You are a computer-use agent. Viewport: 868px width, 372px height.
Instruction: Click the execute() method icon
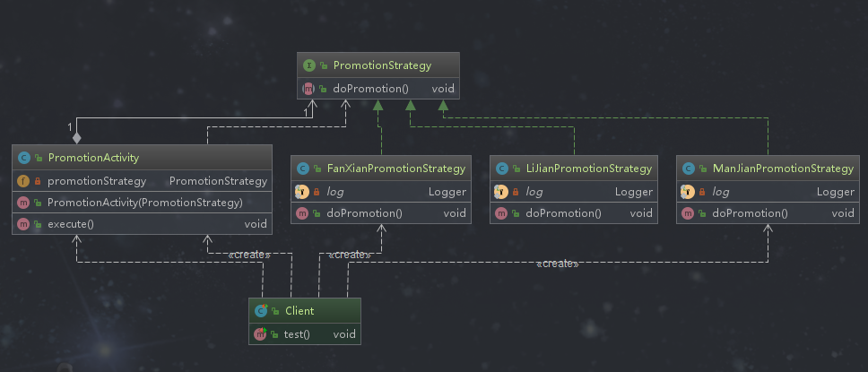tap(23, 224)
